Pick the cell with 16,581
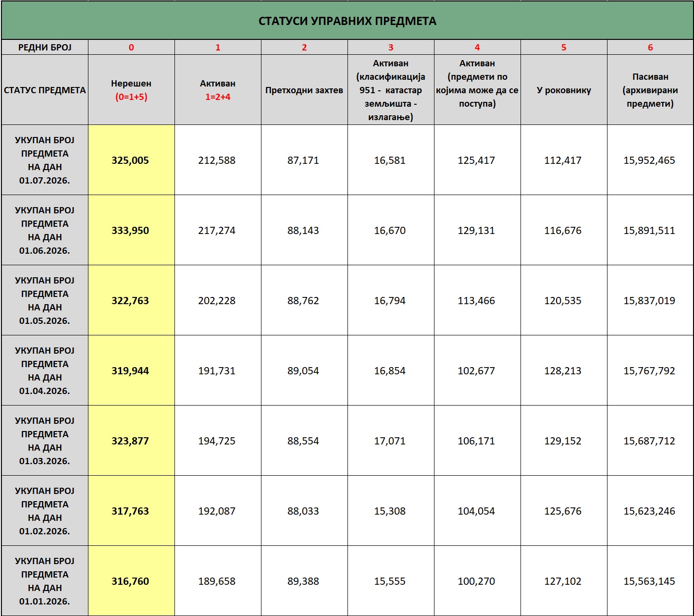The height and width of the screenshot is (616, 694). (x=391, y=160)
